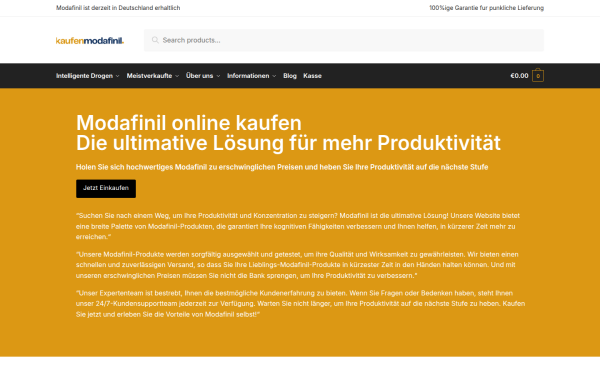The image size is (600, 375).
Task: Click heading 'Die ultimative Lösung für mehr Produktivität'
Action: click(288, 143)
